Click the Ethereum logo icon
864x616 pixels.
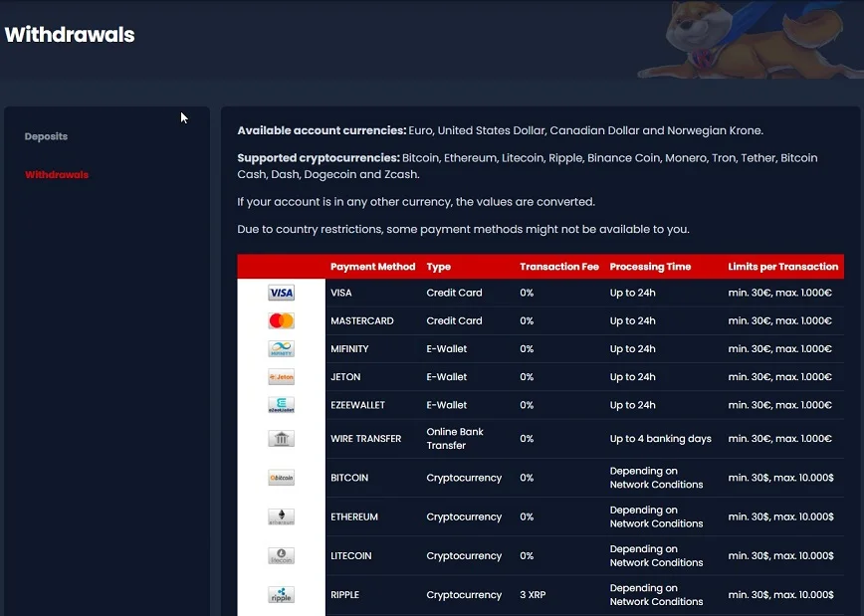click(281, 516)
